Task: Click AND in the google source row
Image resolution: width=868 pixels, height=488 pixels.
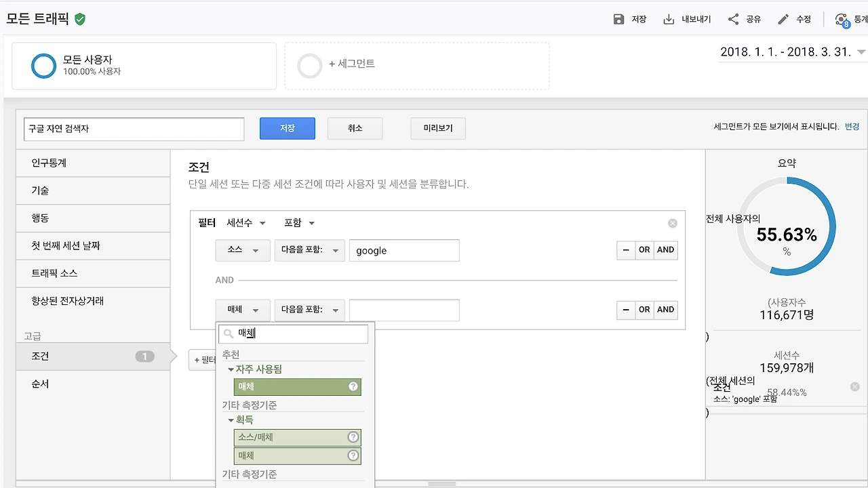Action: coord(666,250)
